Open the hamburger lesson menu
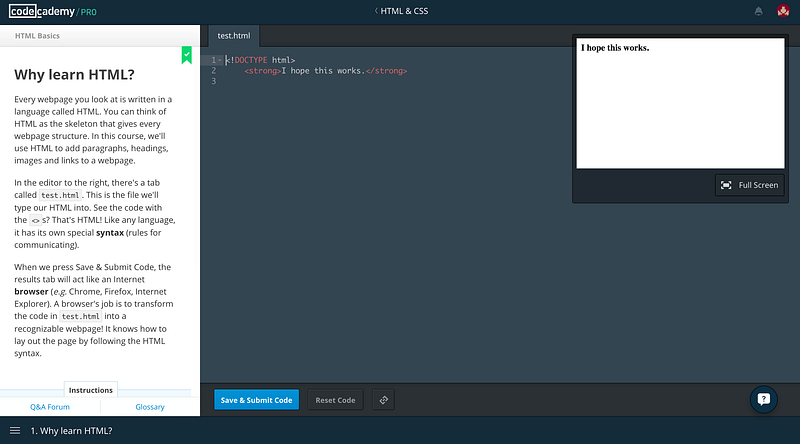 click(x=15, y=431)
